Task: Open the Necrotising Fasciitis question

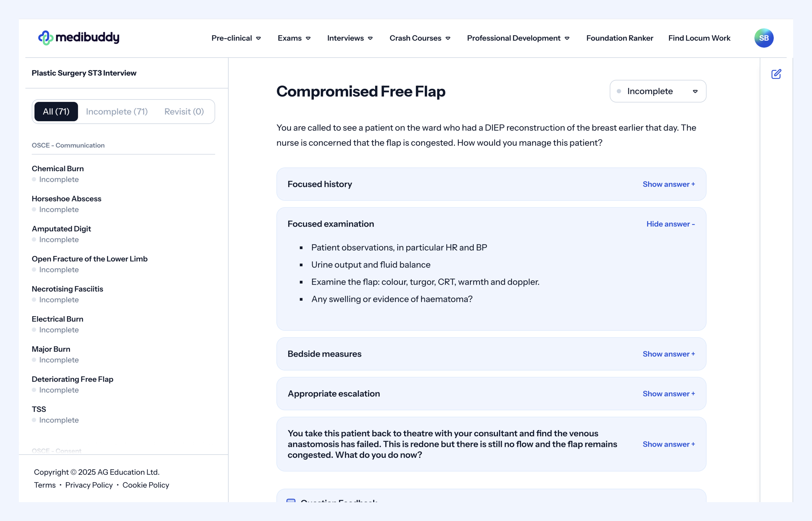Action: pyautogui.click(x=67, y=289)
